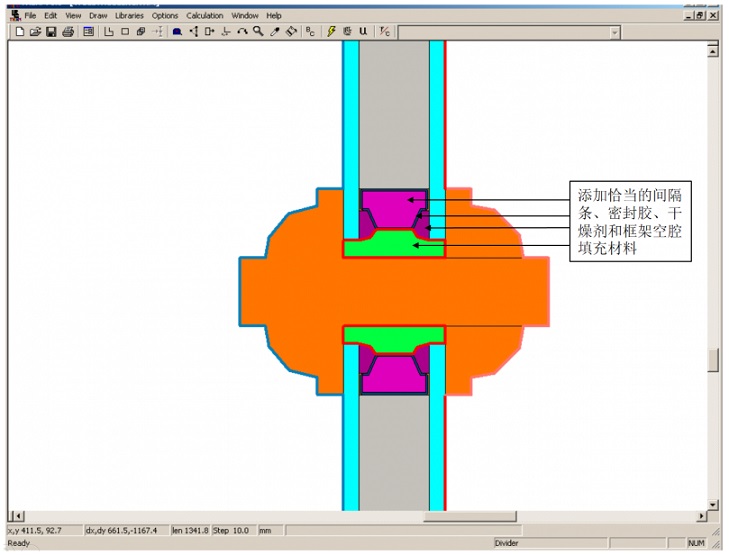Screen dimensions: 729x555
Task: Open a file with the folder icon
Action: pos(35,32)
